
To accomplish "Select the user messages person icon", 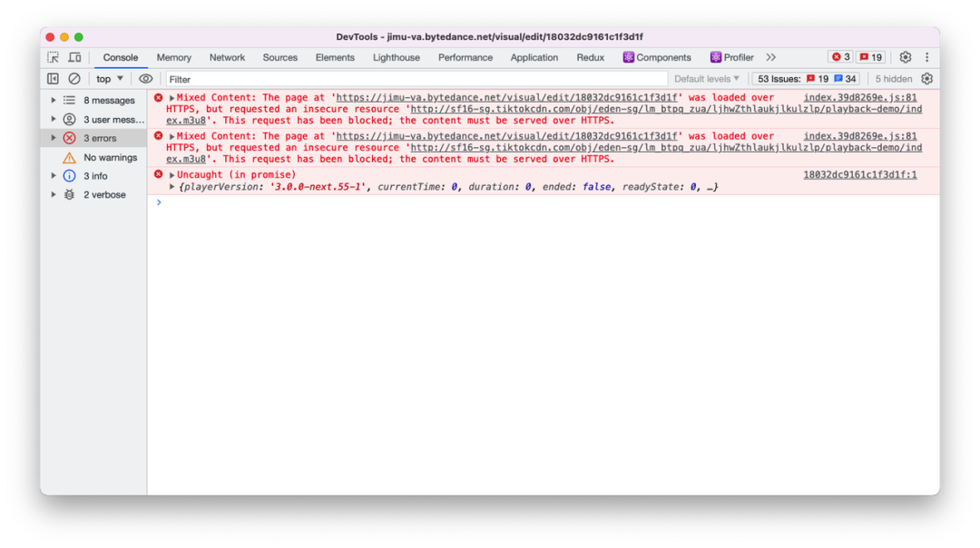I will point(69,119).
